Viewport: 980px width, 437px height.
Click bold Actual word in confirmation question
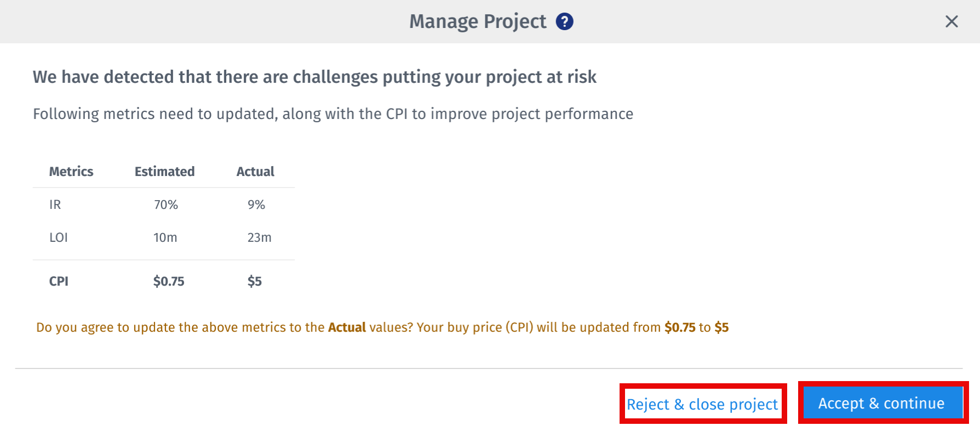pos(347,327)
